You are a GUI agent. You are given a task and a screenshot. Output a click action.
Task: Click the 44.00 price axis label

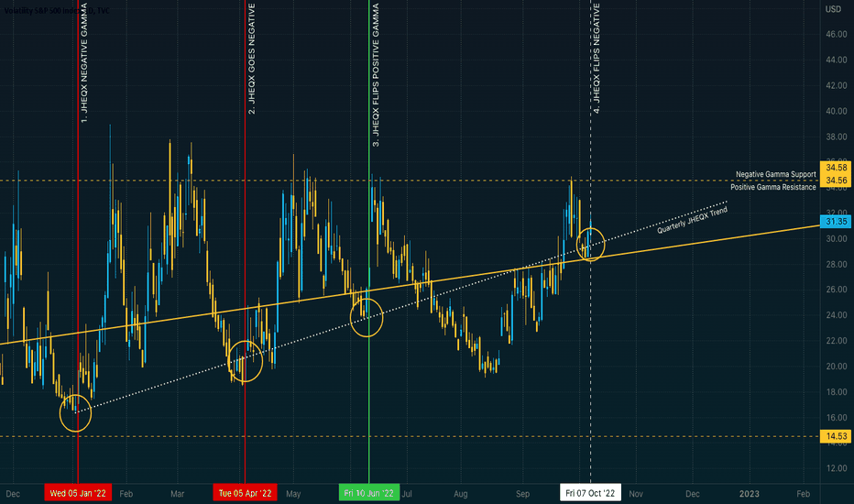(836, 60)
